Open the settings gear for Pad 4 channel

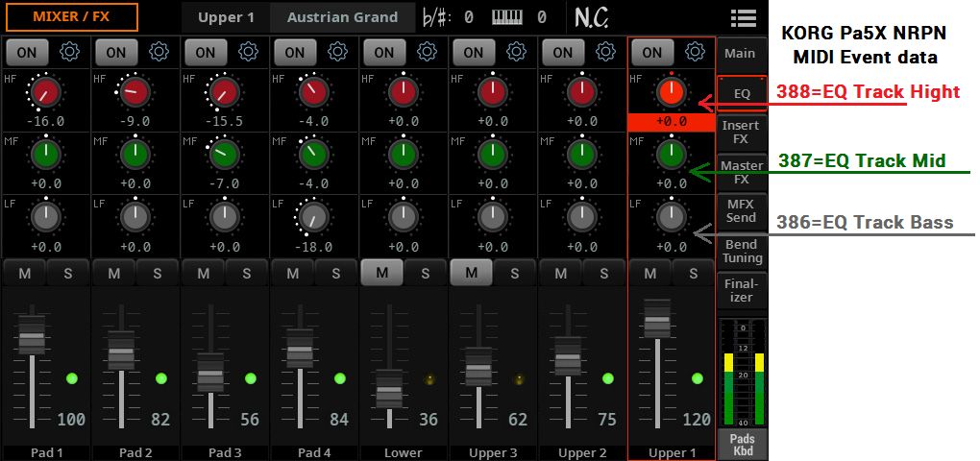[x=337, y=52]
